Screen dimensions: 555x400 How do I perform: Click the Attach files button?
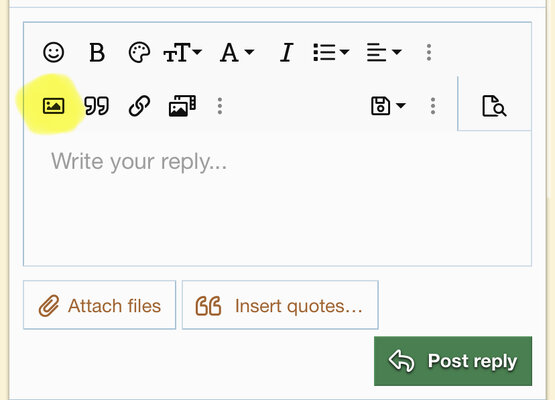click(99, 305)
